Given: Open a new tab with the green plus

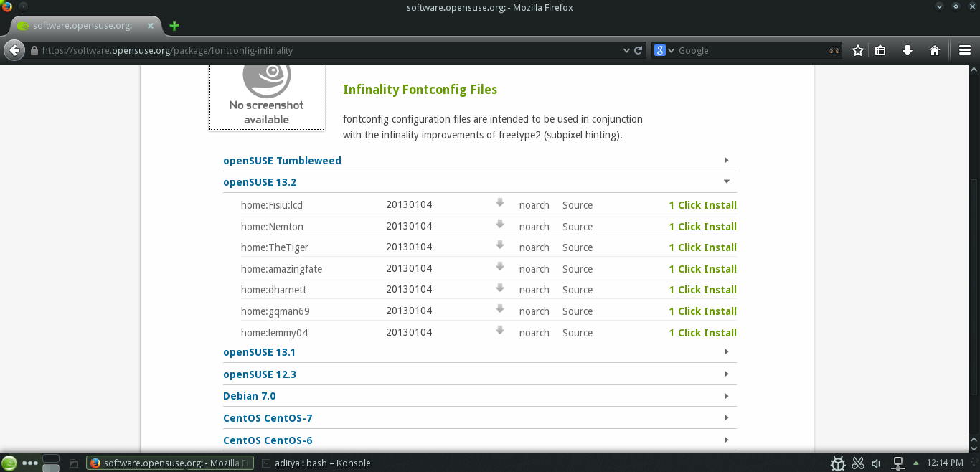Looking at the screenshot, I should click(x=174, y=26).
